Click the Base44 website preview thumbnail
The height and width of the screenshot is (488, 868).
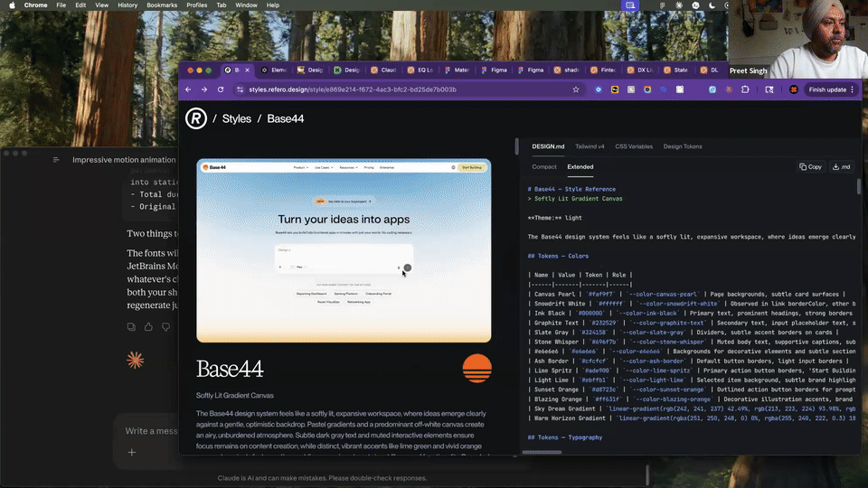[x=344, y=250]
